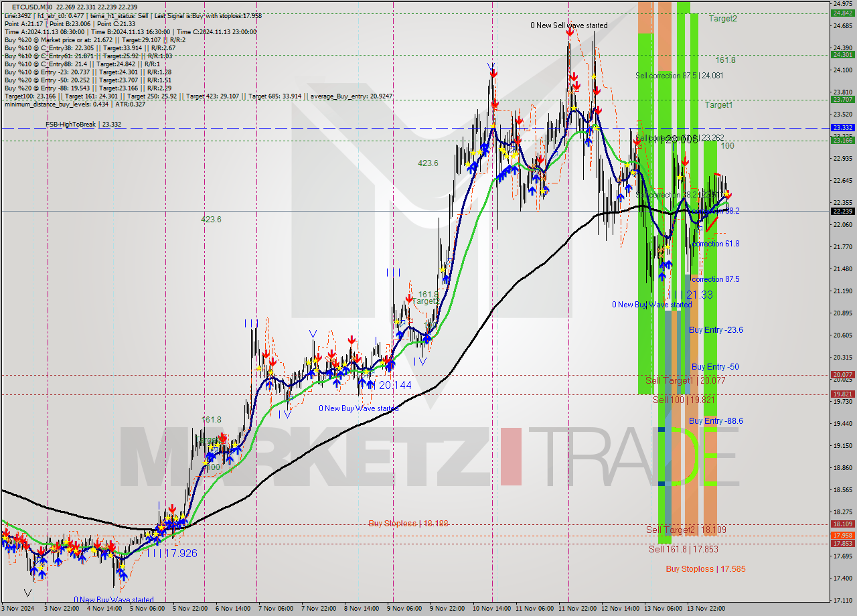Select the 'correction 61.8' label

716,244
